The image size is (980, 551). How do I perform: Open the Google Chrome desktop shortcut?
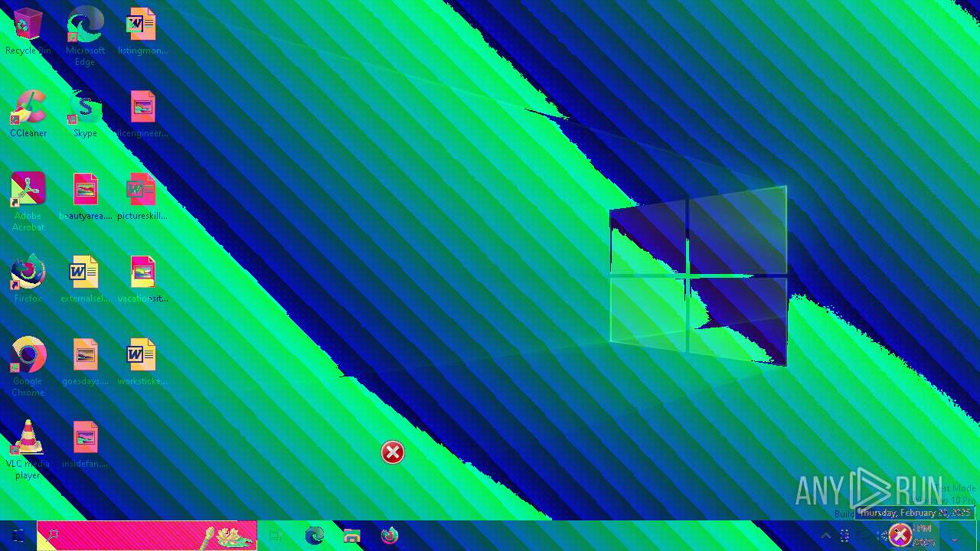(28, 366)
